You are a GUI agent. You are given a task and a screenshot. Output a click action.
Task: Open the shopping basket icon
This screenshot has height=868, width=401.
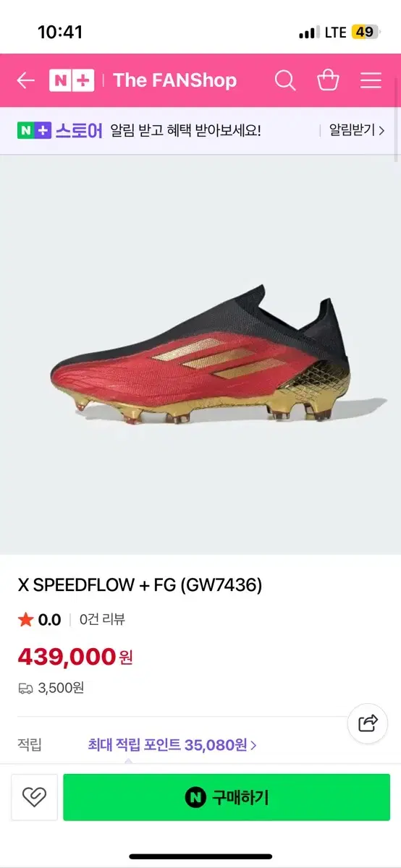329,80
